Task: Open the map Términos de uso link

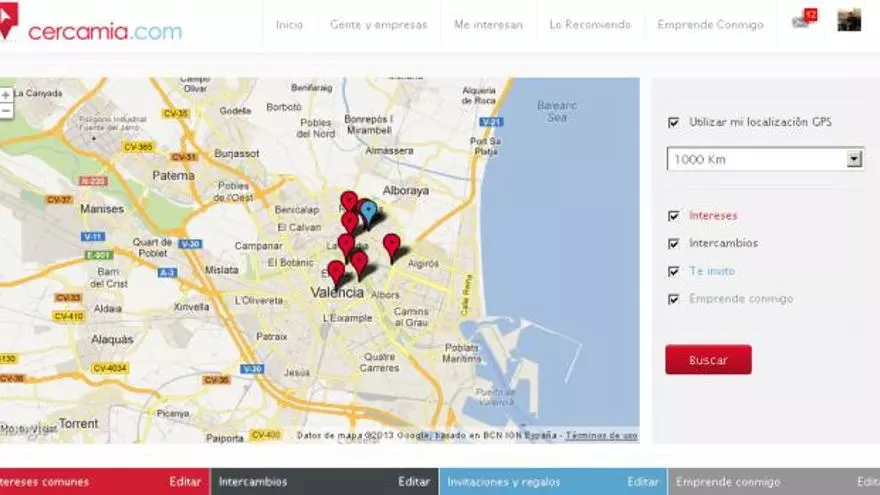Action: (x=601, y=436)
